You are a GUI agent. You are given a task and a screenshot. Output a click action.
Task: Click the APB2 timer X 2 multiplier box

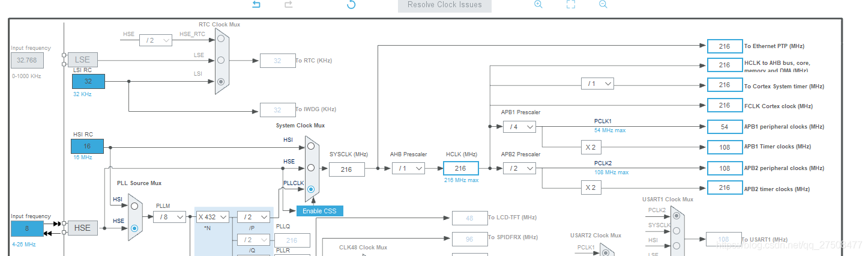pyautogui.click(x=591, y=187)
